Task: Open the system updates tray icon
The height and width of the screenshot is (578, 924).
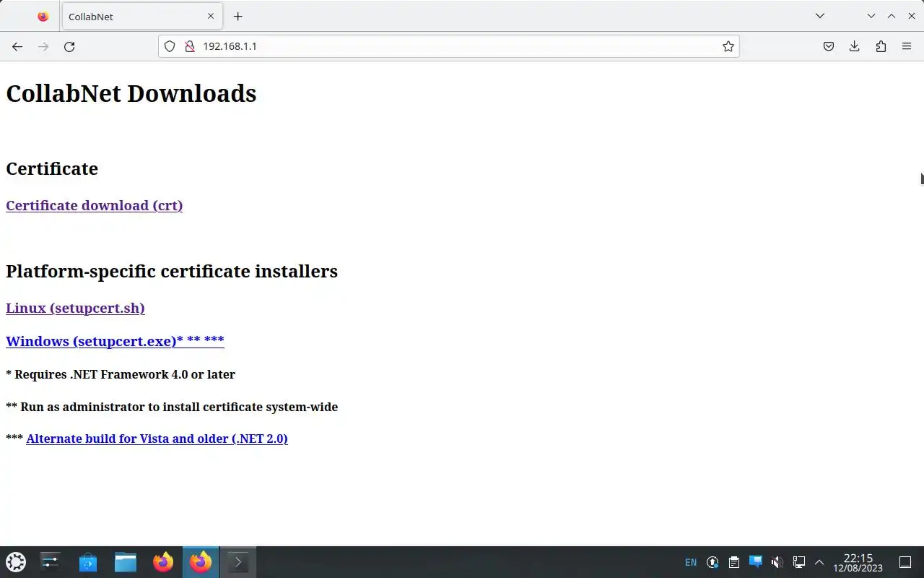Action: pos(712,562)
